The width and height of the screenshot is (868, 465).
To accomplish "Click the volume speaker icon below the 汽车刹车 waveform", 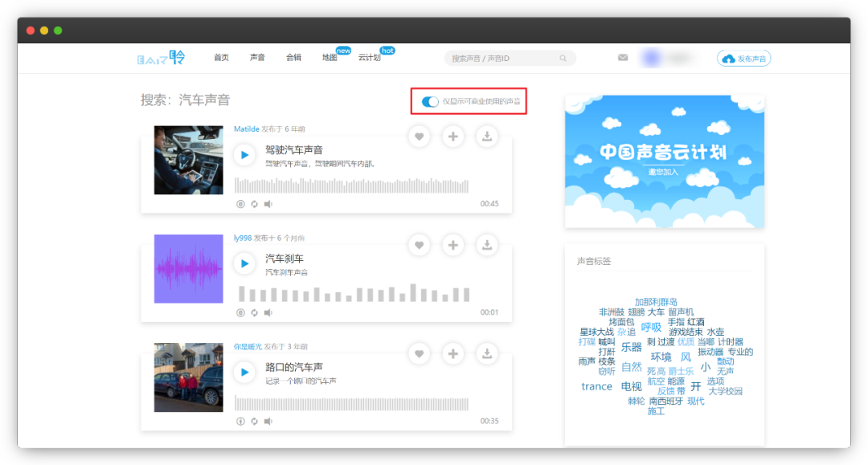I will click(268, 312).
